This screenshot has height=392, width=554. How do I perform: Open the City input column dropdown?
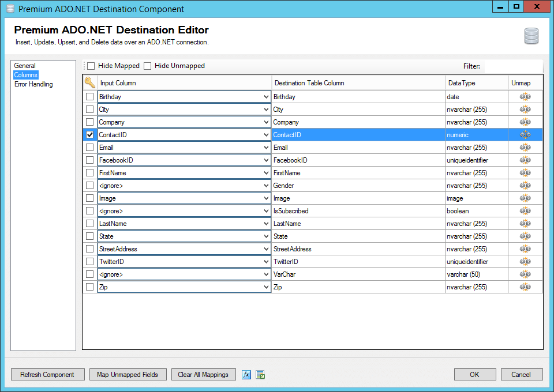click(266, 110)
